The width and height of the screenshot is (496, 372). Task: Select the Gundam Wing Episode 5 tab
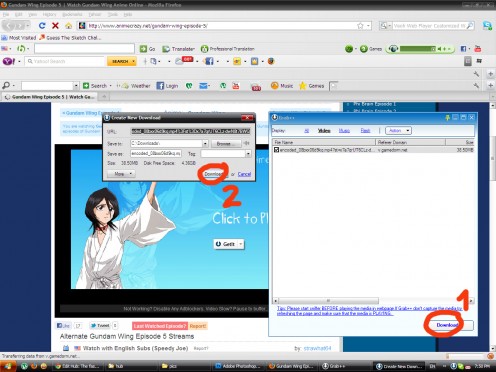(x=49, y=97)
